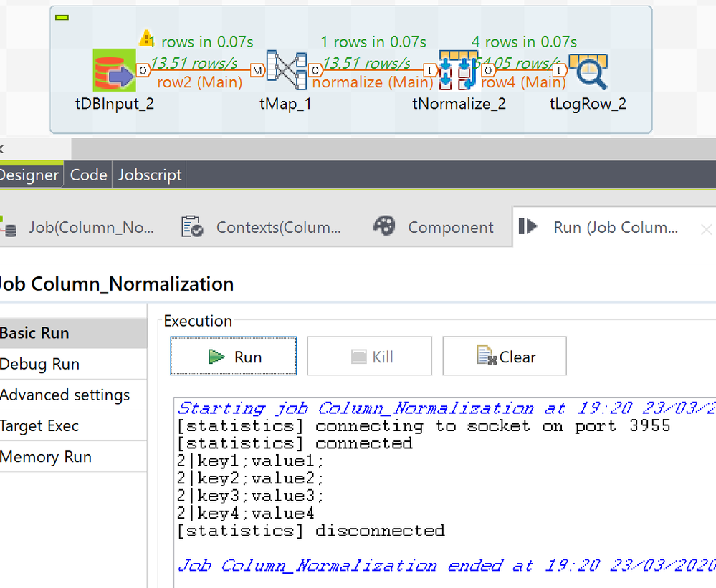The width and height of the screenshot is (716, 588).
Task: Click the Run tab play icon
Action: pos(528,226)
